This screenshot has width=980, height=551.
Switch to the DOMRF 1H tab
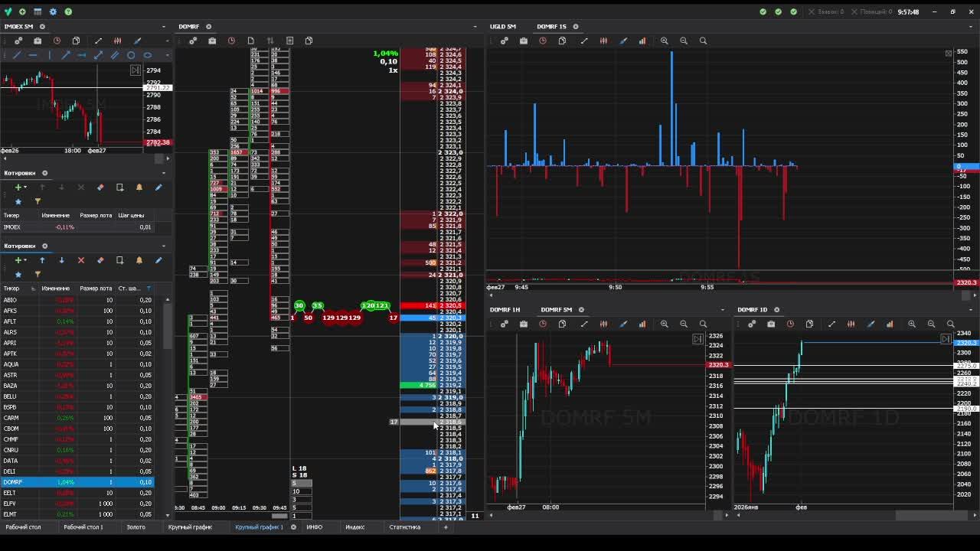[505, 310]
